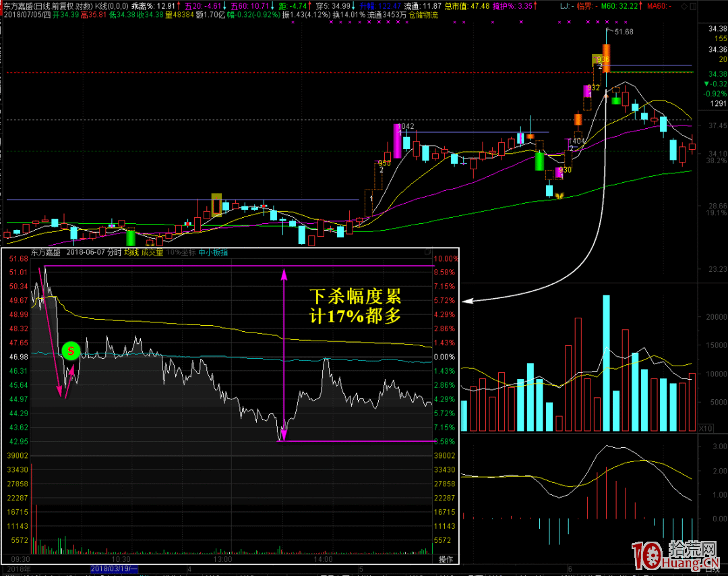Viewport: 728px width, 576px height.
Task: Click the 23.23 price on the right axis
Action: pyautogui.click(x=718, y=269)
